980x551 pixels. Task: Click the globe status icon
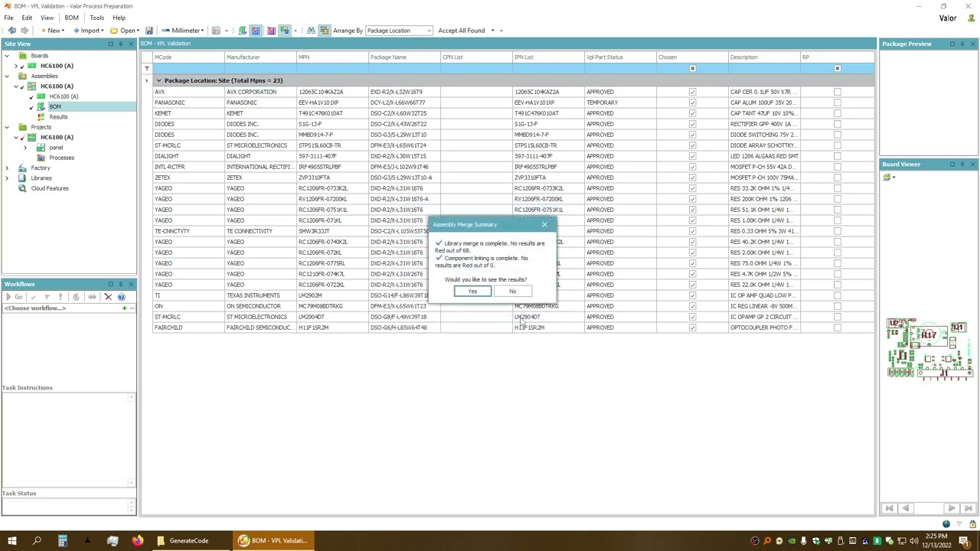946,524
